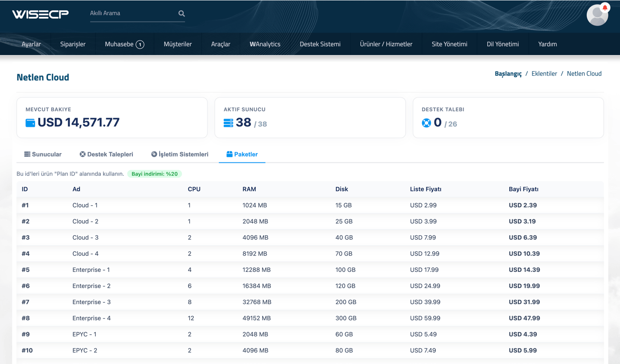Click the USD 5.49 list price

click(423, 334)
